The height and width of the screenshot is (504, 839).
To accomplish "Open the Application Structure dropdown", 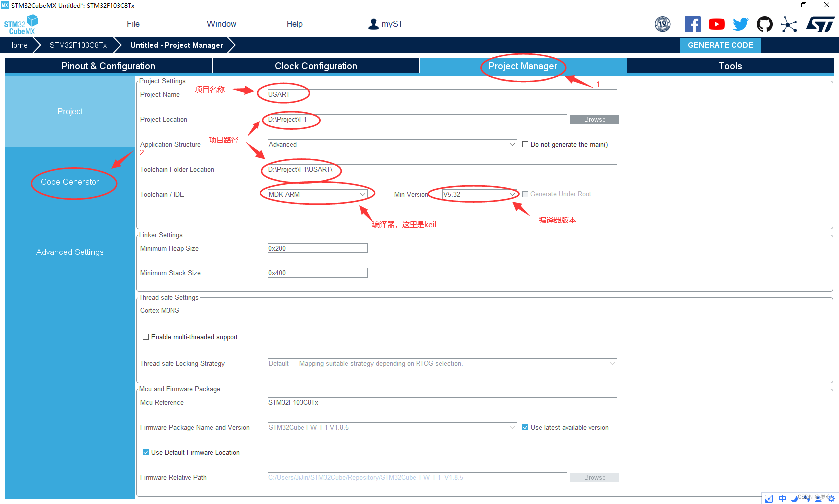I will (392, 144).
